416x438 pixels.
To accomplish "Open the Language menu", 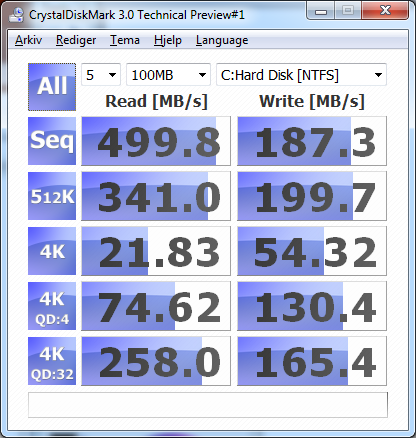I will (x=222, y=40).
